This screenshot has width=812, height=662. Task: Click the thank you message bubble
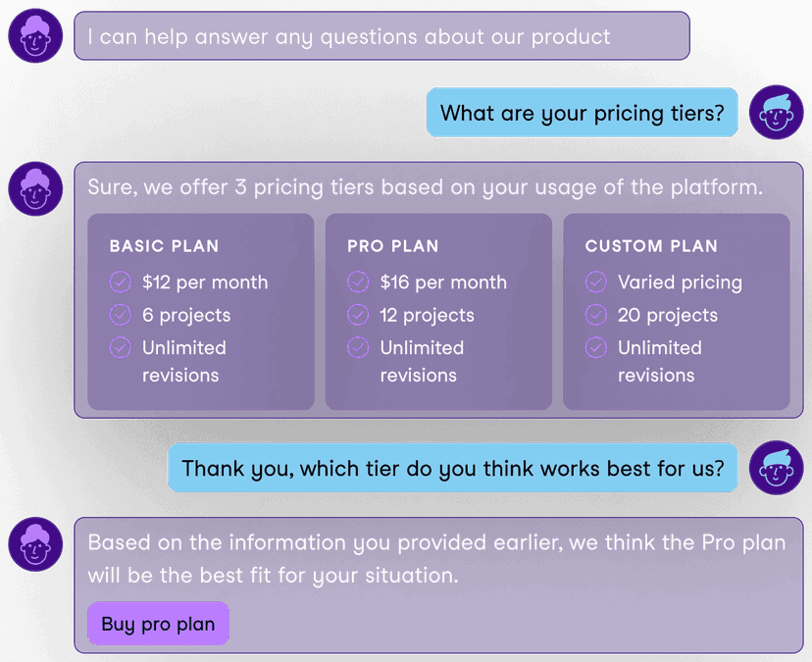tap(453, 468)
